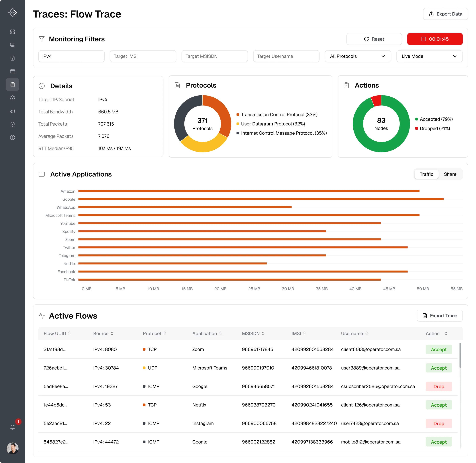
Task: Select the devices monitoring icon in sidebar
Action: pyautogui.click(x=12, y=45)
